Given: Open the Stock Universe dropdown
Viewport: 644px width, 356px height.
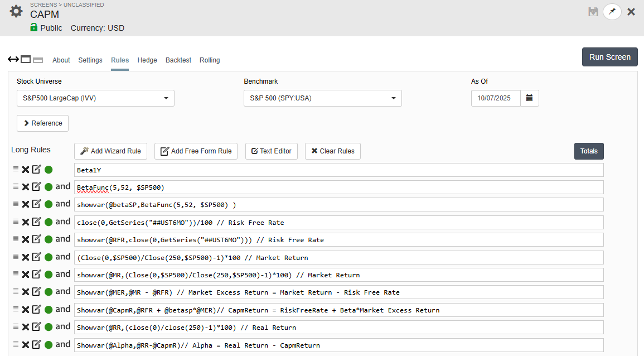Looking at the screenshot, I should pyautogui.click(x=95, y=98).
